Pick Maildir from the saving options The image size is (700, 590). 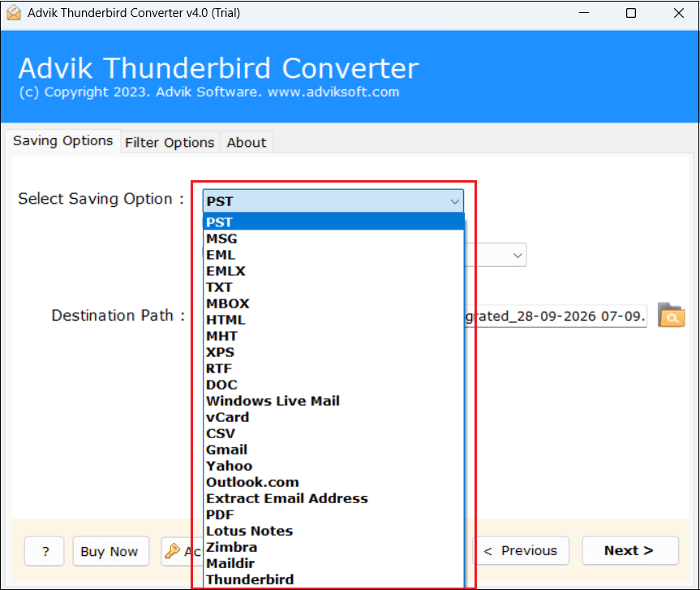[334, 563]
